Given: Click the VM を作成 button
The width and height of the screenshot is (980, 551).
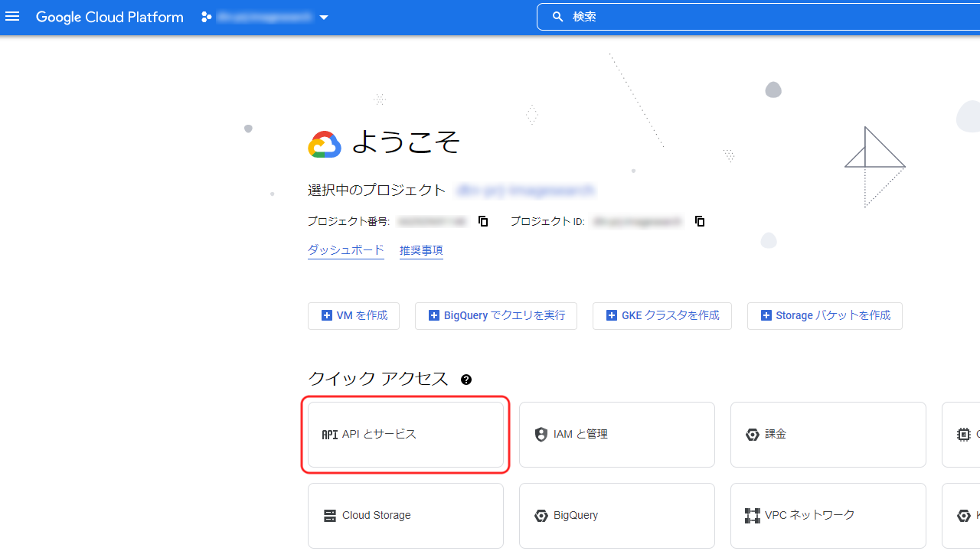Looking at the screenshot, I should (354, 315).
